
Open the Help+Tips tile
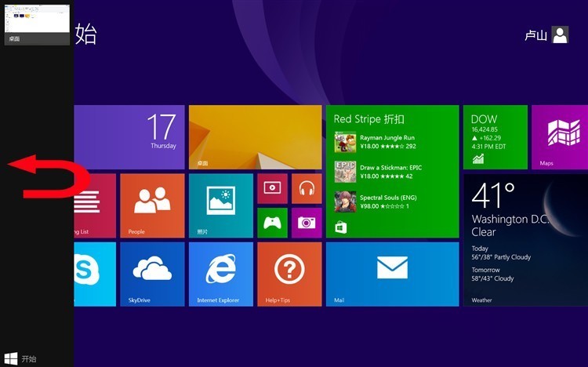289,274
